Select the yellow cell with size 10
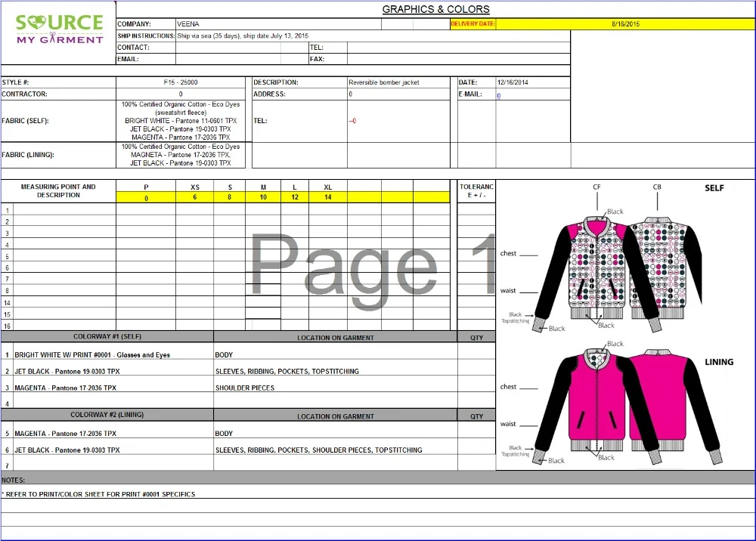The height and width of the screenshot is (541, 756). click(x=263, y=197)
